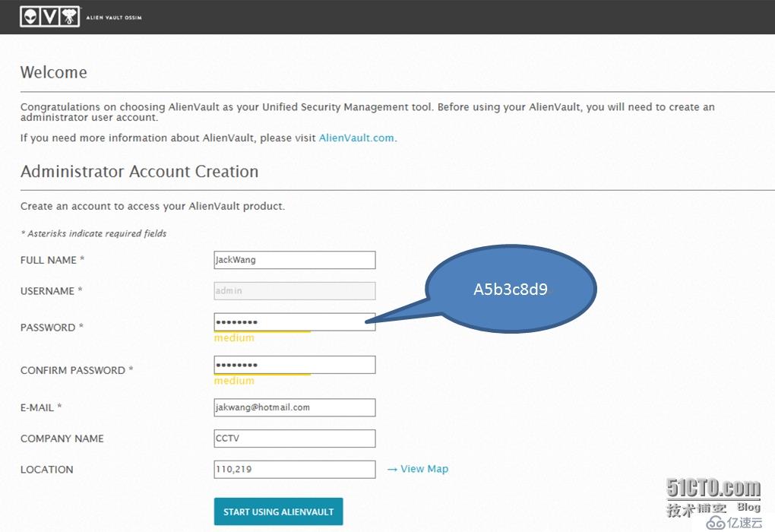Click the arrow icon beside View Map
The image size is (775, 532).
[392, 470]
